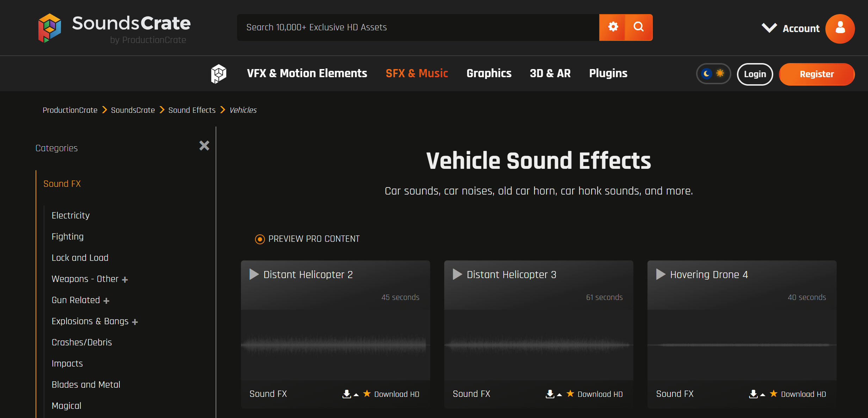Click the SoundsCrate cube logo

pyautogui.click(x=49, y=28)
